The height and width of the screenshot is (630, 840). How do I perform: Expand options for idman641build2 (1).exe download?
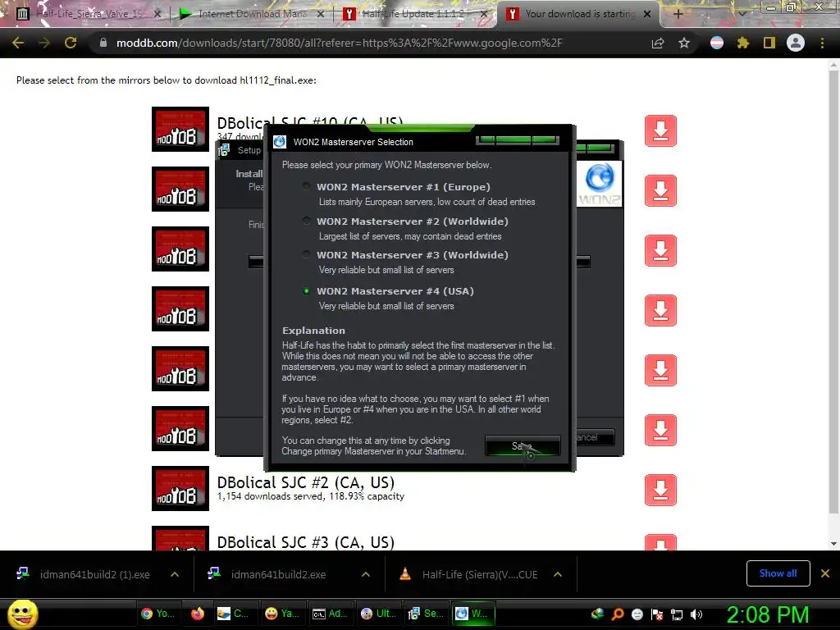coord(175,574)
